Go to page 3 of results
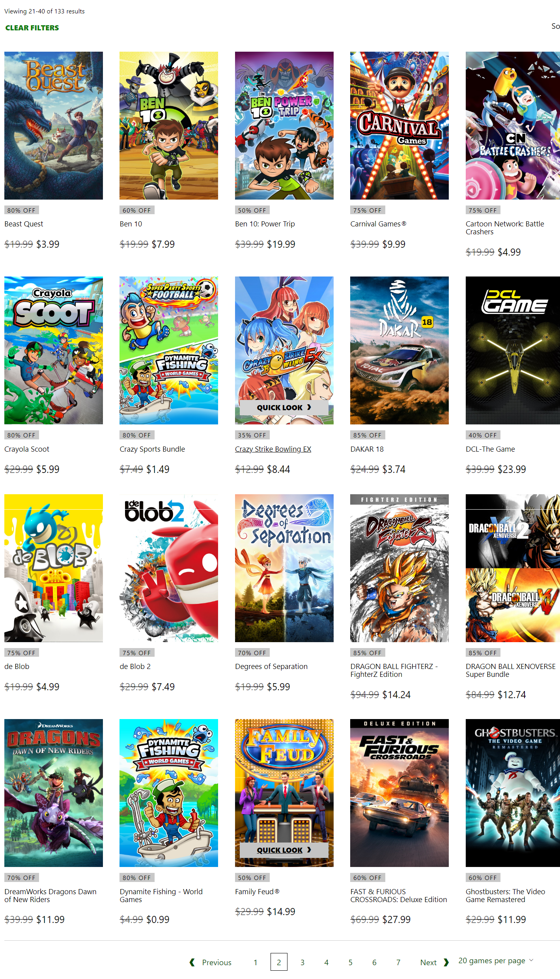The width and height of the screenshot is (560, 979). (302, 962)
